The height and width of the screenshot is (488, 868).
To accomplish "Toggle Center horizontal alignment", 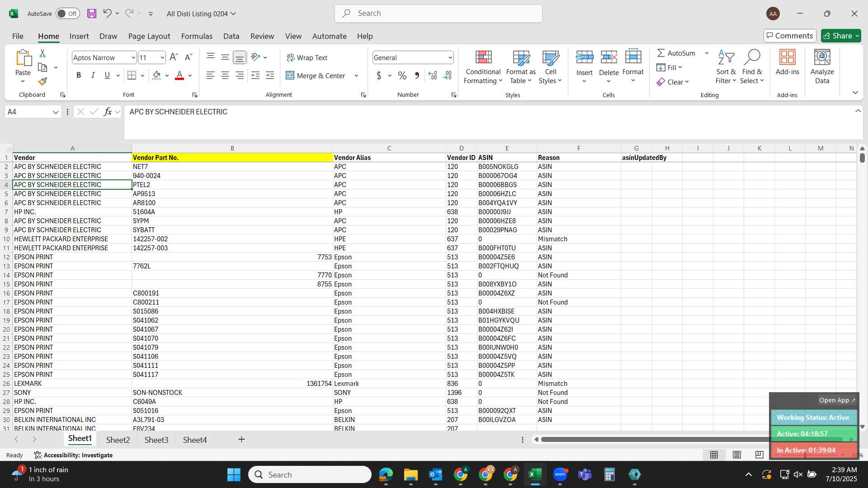I will pos(225,75).
